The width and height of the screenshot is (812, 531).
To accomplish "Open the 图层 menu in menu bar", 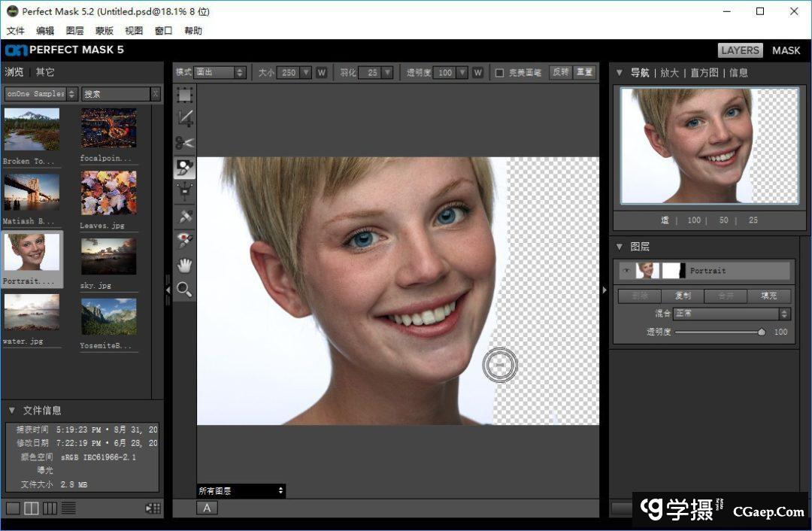I will (75, 31).
